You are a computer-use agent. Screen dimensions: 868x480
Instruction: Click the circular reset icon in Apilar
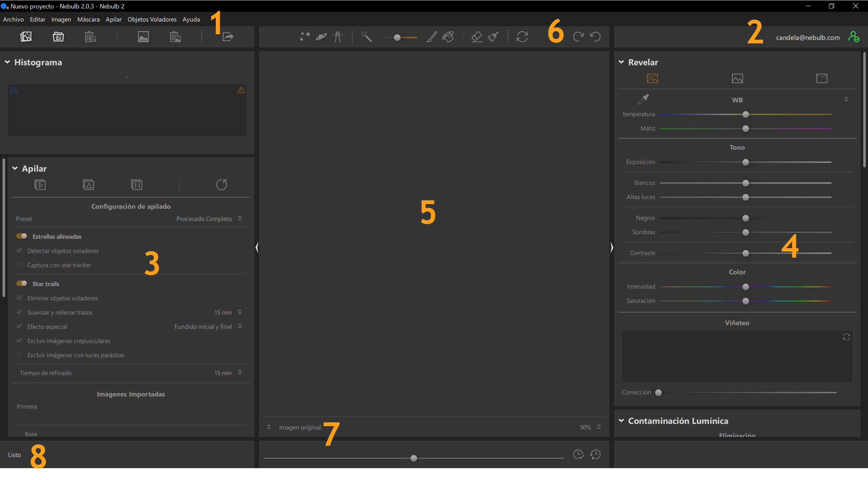click(221, 185)
